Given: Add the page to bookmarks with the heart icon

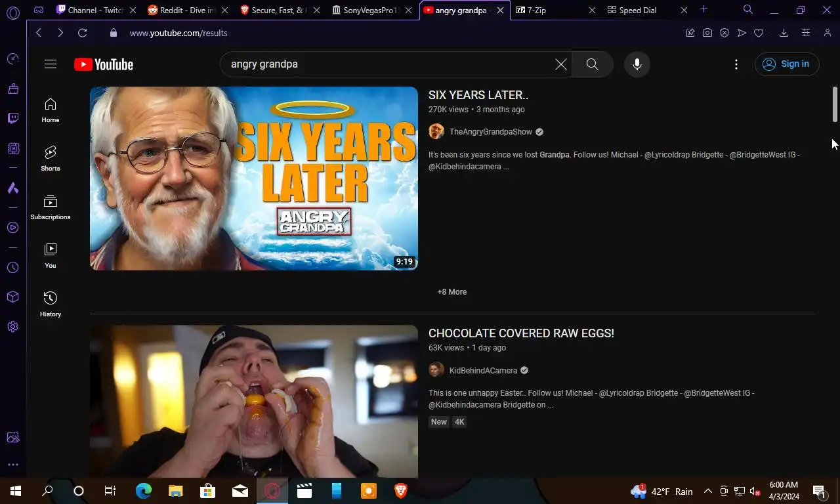Looking at the screenshot, I should tap(759, 33).
